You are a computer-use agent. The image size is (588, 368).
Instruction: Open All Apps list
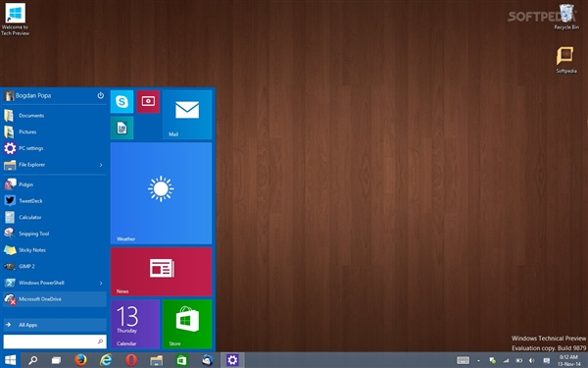(x=55, y=325)
